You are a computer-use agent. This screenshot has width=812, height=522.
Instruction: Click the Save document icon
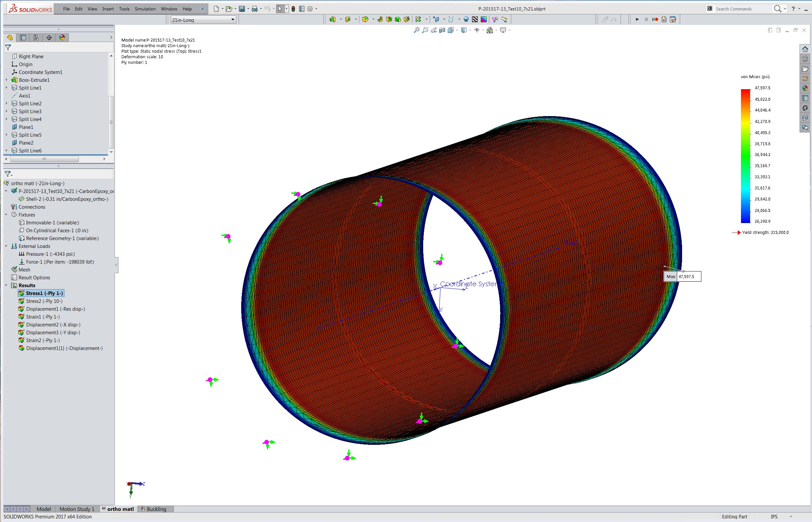coord(242,9)
